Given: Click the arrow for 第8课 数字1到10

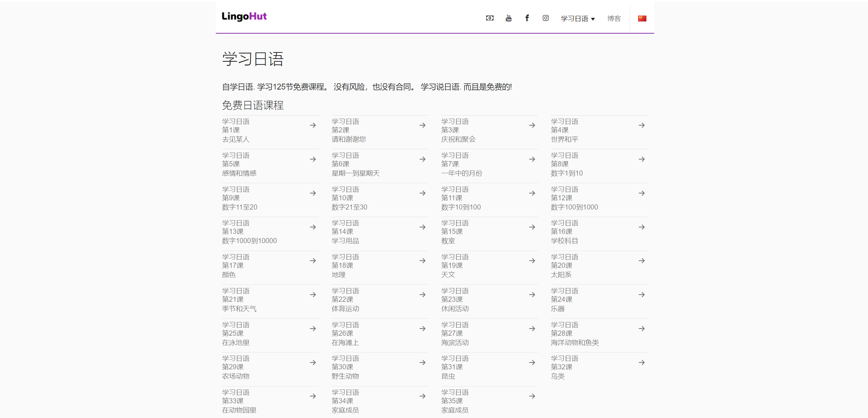Looking at the screenshot, I should coord(642,159).
